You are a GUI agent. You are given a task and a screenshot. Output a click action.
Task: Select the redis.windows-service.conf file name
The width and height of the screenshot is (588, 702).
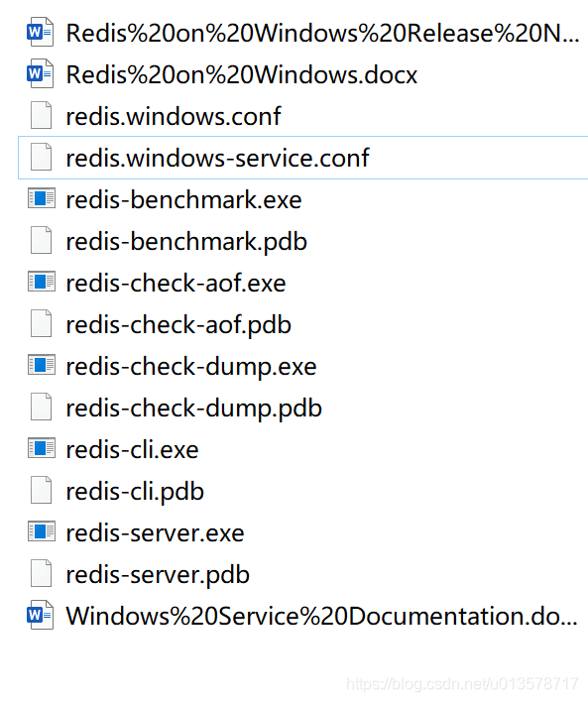217,158
